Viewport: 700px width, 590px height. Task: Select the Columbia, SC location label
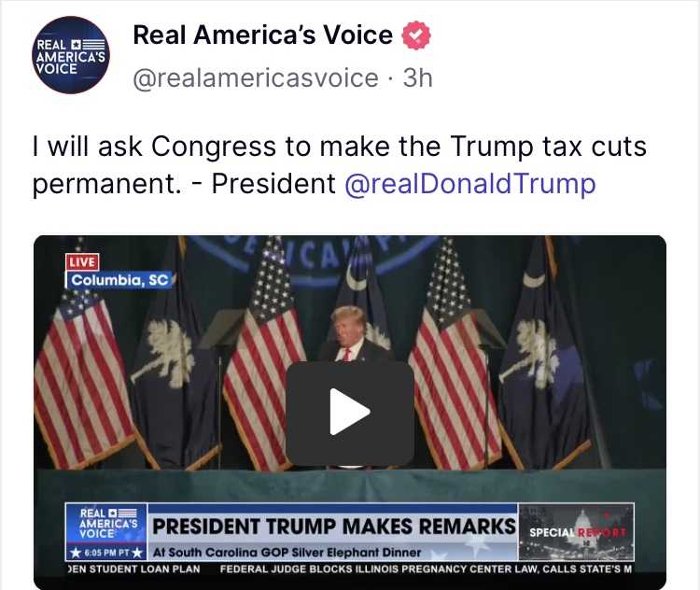coord(119,280)
